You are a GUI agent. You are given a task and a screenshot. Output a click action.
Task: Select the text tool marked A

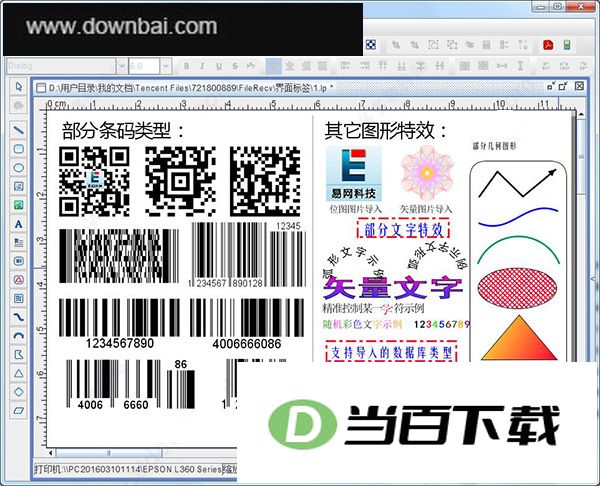[18, 224]
